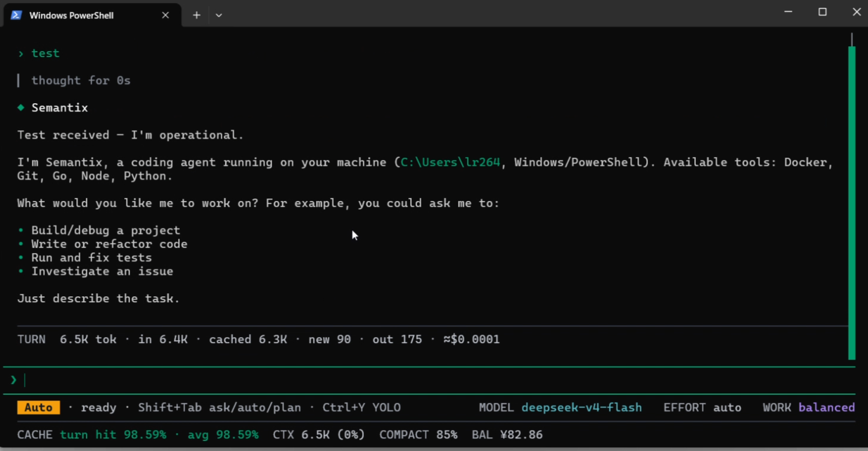
Task: Click the 'CTX 6.5K (0%)' entry
Action: click(x=319, y=435)
